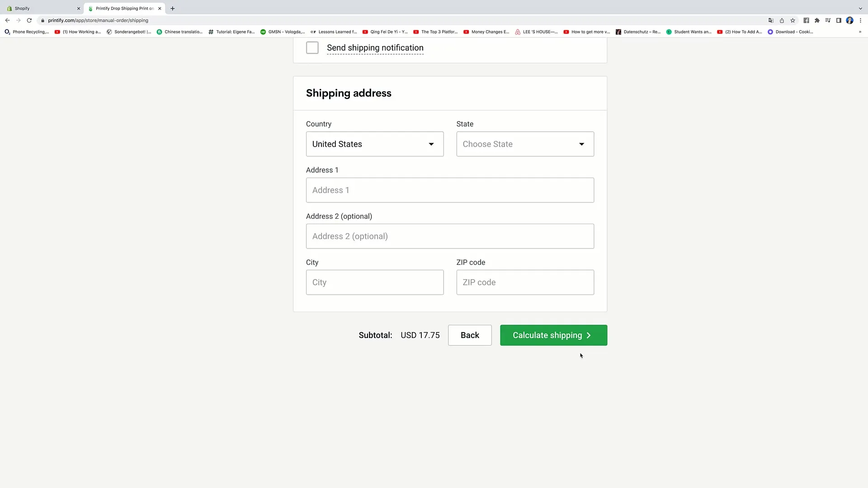
Task: Click the Printify back navigation arrow
Action: [470, 335]
